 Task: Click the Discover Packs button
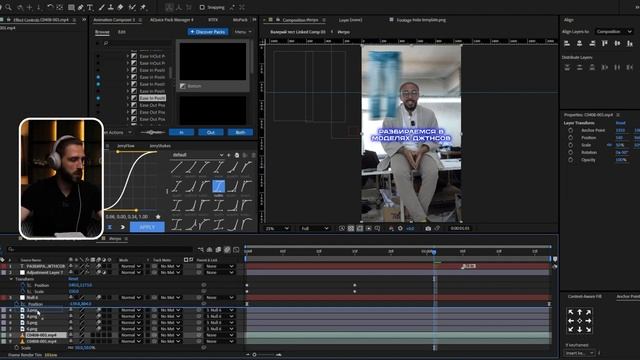click(208, 32)
